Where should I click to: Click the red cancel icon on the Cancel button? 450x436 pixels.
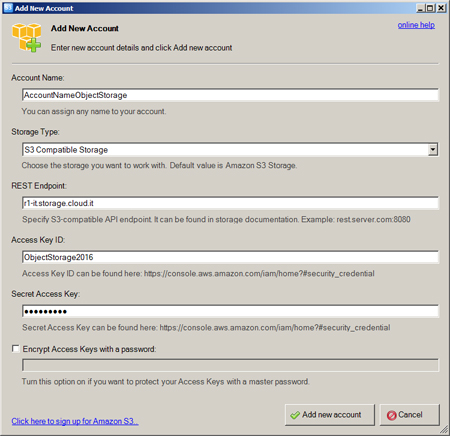click(x=391, y=415)
